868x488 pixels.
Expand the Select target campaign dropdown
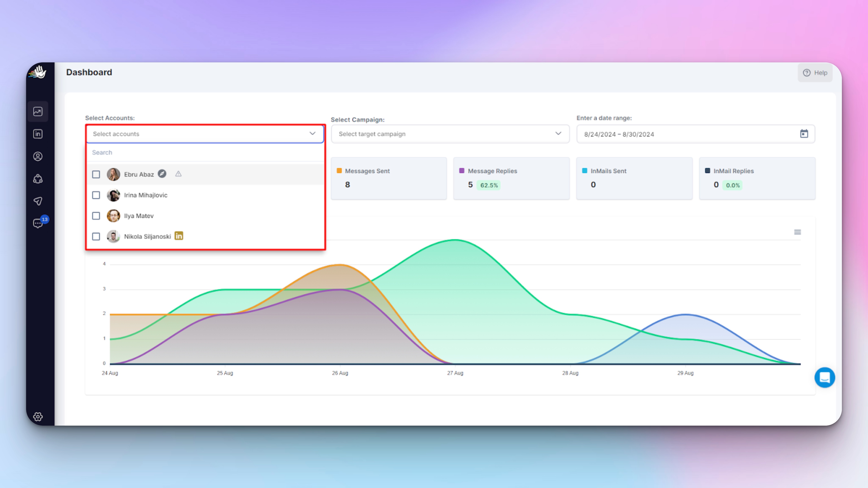click(x=558, y=134)
